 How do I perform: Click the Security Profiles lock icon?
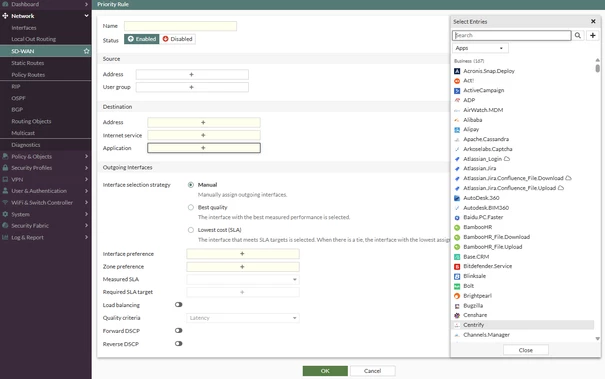5,168
